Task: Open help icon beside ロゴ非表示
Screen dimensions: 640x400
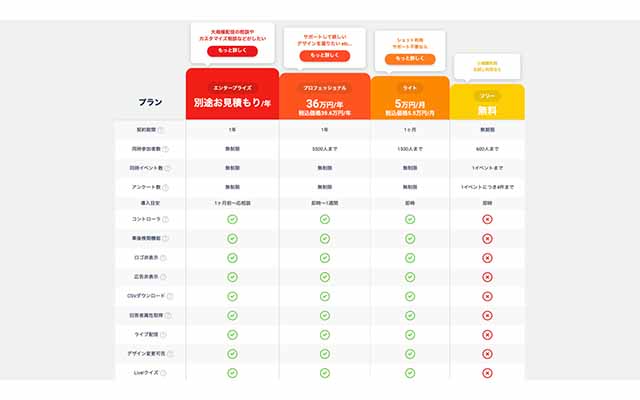Action: (163, 258)
